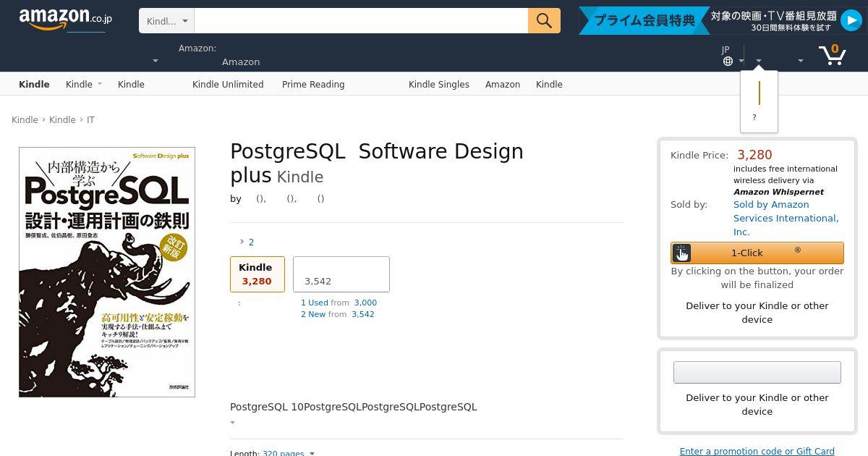Click the Kindle Price 3,280 value
Viewport: 868px width, 456px height.
(754, 155)
